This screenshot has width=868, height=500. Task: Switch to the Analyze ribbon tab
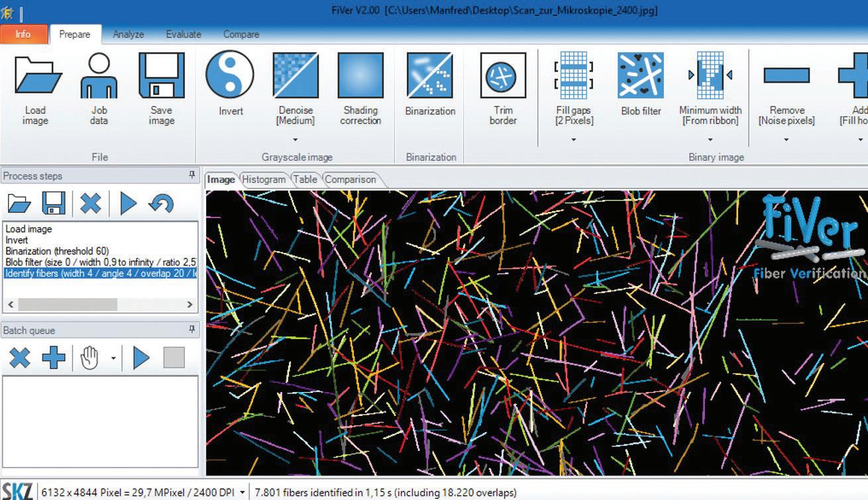(x=129, y=34)
